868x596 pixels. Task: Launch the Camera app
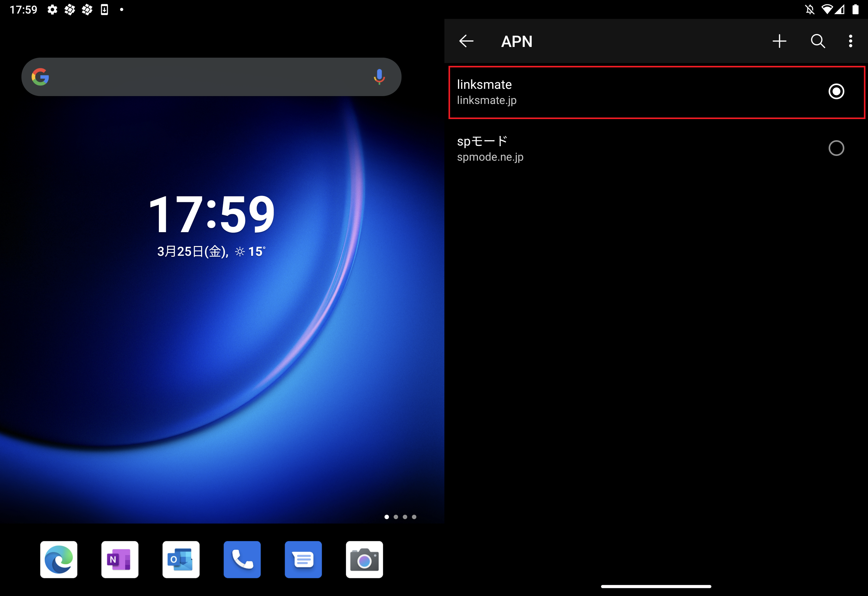[364, 559]
